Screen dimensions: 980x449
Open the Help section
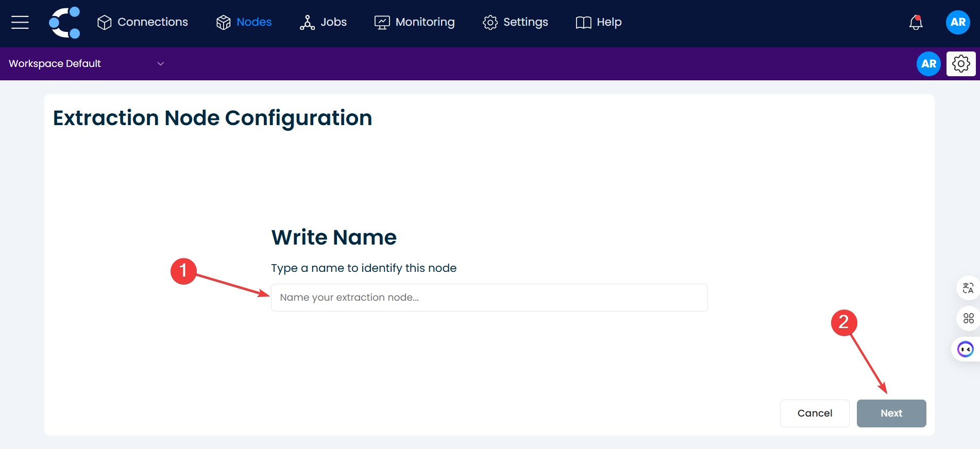click(599, 22)
